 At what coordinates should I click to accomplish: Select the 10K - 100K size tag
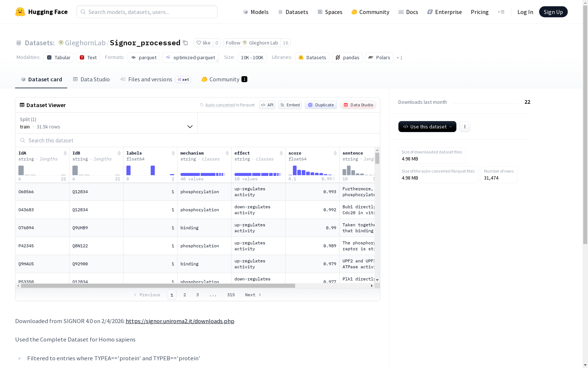[x=252, y=57]
